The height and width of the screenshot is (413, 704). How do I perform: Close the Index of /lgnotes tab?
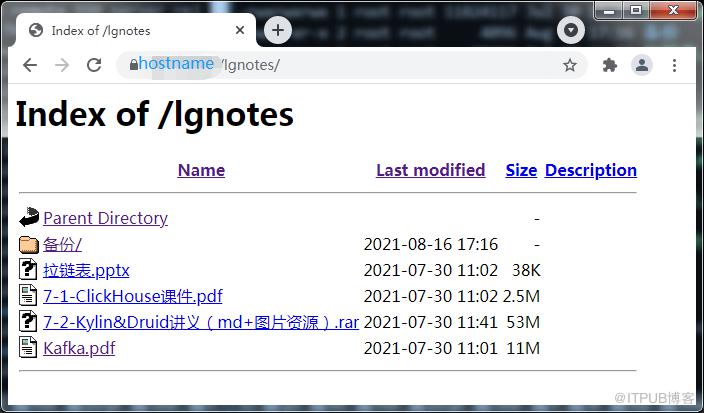(x=240, y=31)
